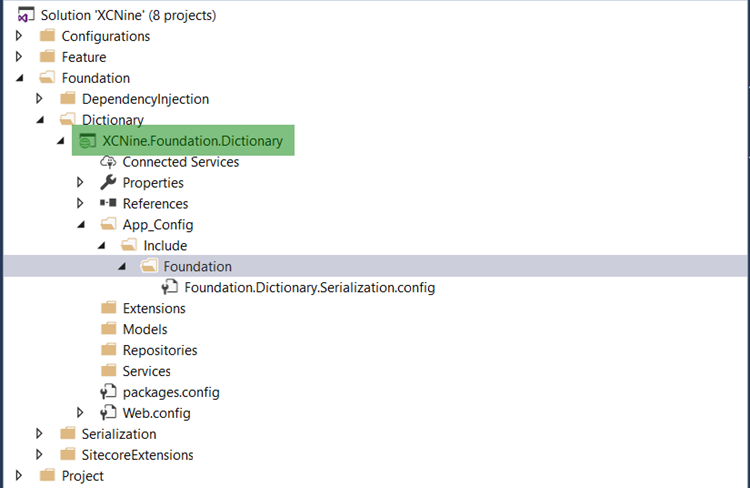
Task: Select the Include label
Action: point(165,245)
